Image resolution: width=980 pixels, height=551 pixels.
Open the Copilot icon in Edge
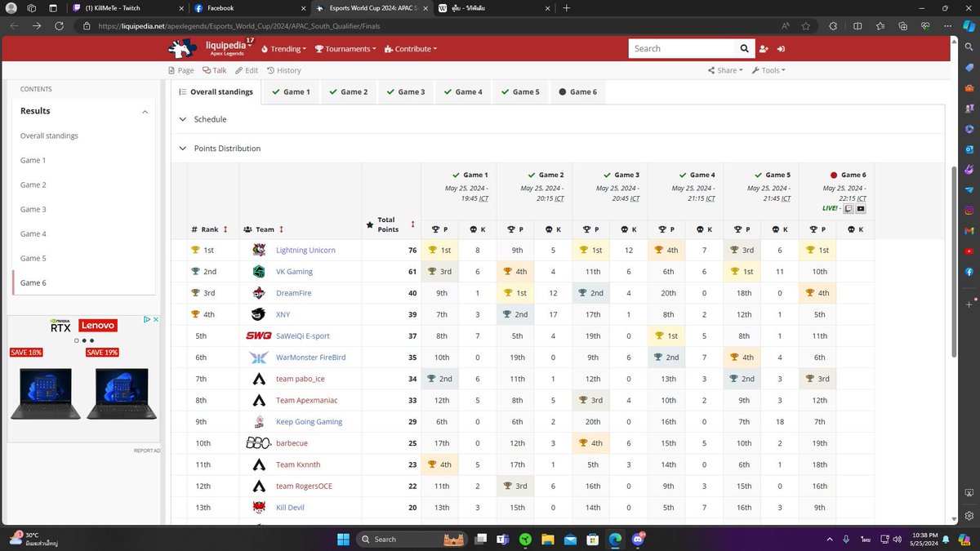pos(969,26)
